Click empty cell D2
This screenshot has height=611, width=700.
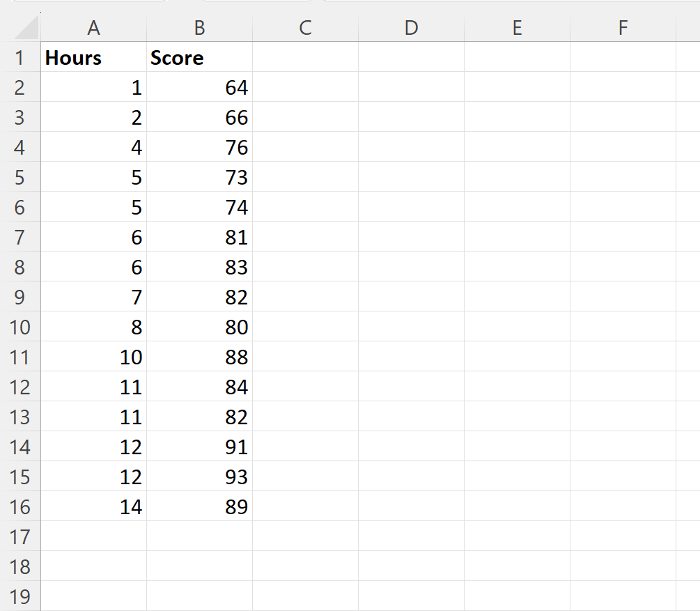coord(411,87)
